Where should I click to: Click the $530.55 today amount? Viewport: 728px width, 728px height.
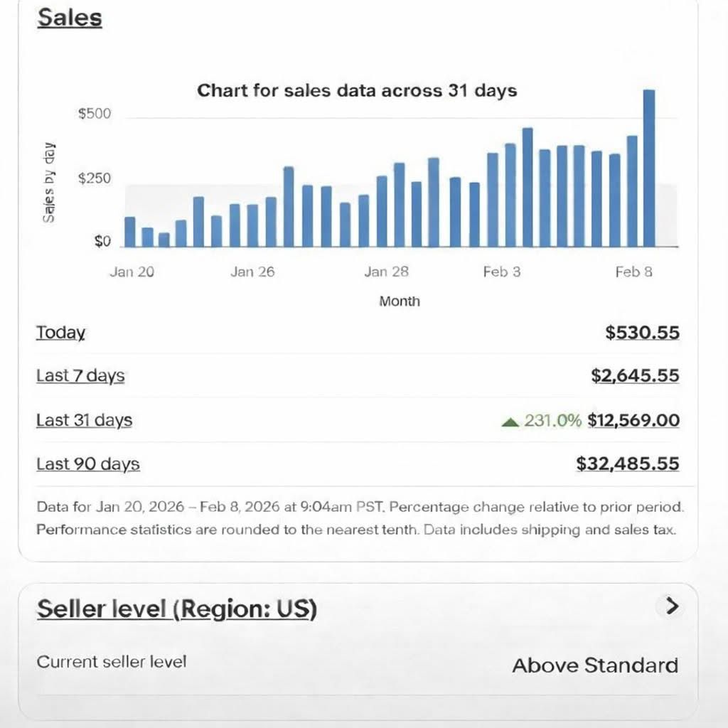pyautogui.click(x=642, y=333)
